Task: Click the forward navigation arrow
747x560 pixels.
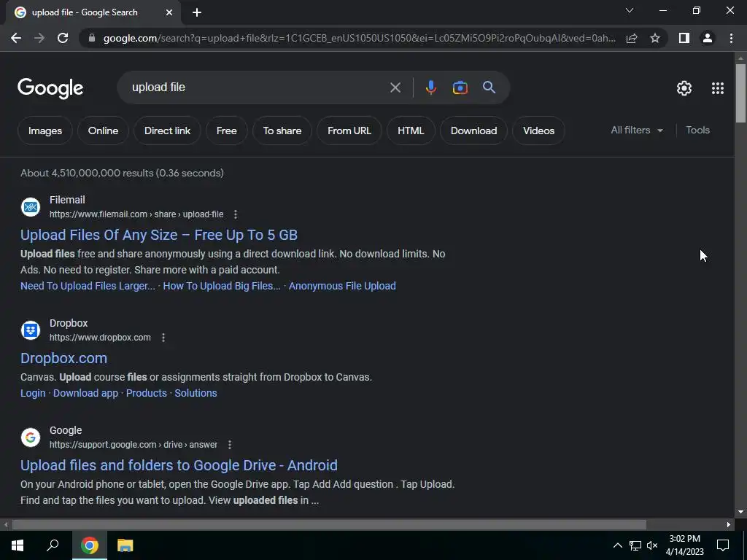Action: point(39,38)
